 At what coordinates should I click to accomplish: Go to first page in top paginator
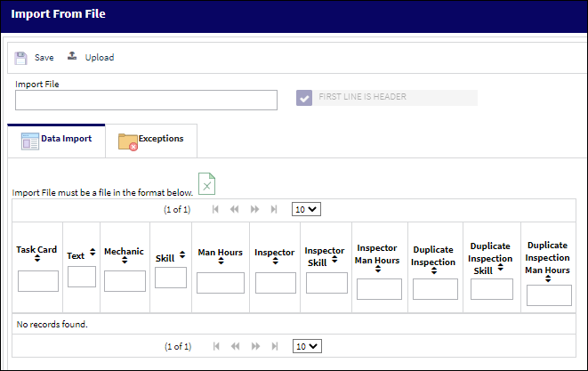(215, 209)
